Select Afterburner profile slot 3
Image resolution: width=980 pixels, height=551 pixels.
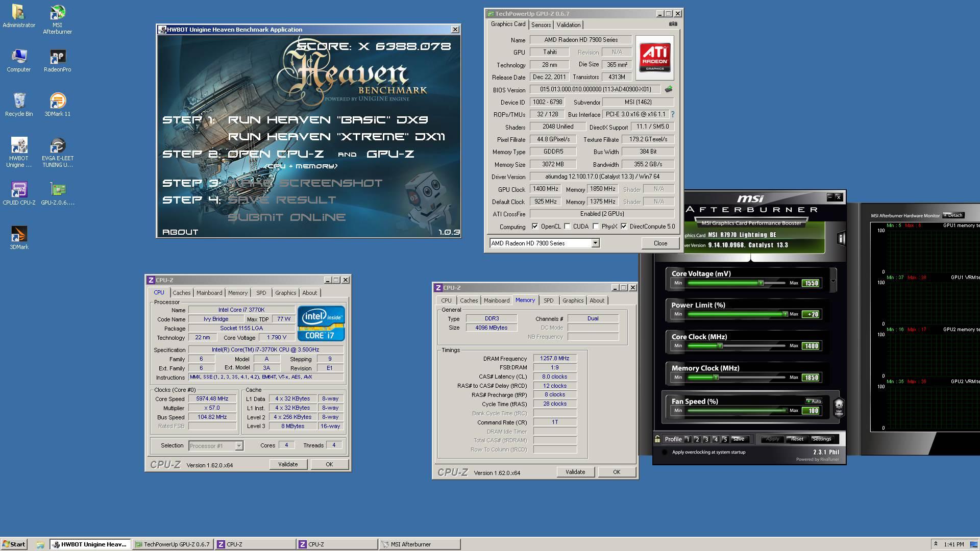coord(706,439)
